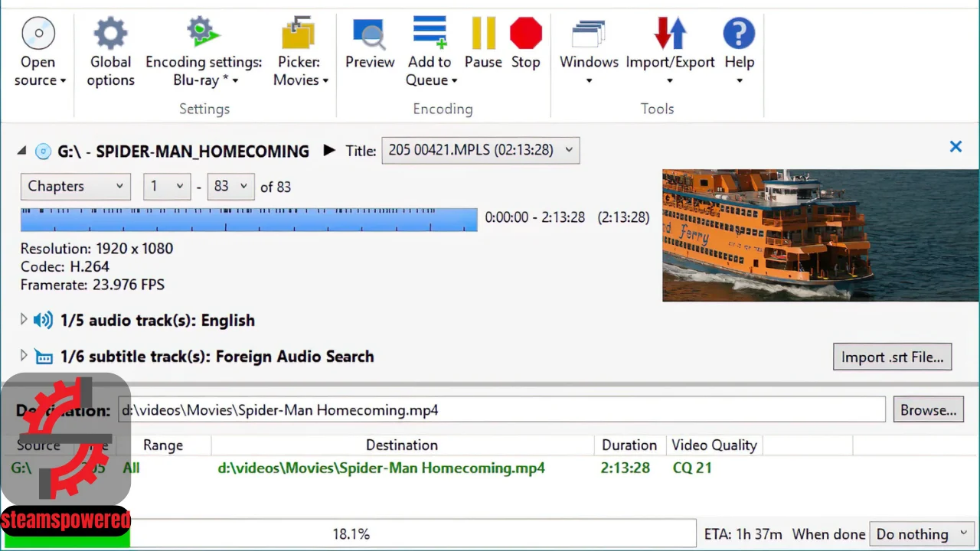
Task: Click the Import .srt File button
Action: click(892, 357)
